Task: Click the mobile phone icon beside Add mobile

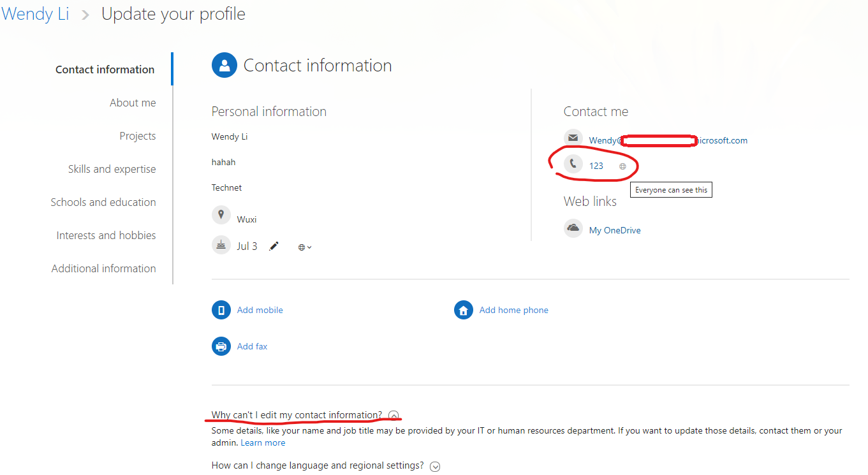Action: [221, 309]
